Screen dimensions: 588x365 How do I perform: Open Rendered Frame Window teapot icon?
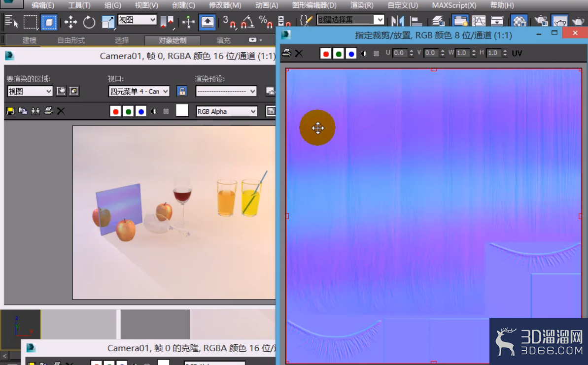point(560,22)
